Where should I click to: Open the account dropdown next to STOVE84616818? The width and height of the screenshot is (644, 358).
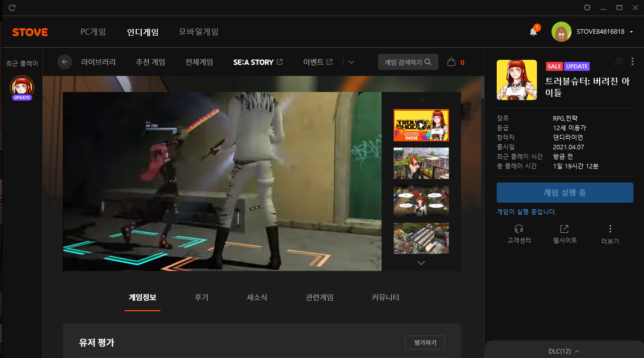coord(631,32)
